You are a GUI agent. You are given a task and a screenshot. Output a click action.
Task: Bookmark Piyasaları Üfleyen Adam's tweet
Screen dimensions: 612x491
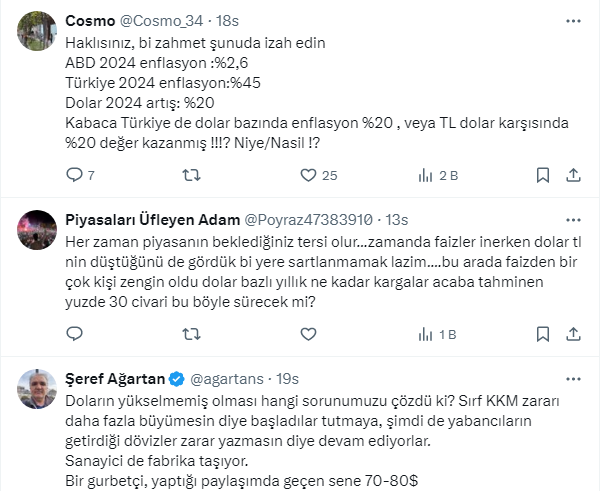point(541,334)
